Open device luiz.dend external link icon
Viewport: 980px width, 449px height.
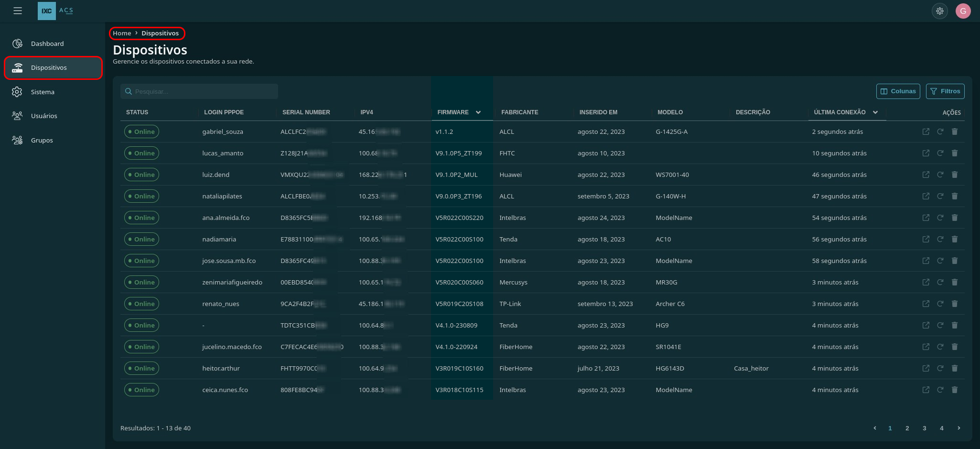click(926, 175)
